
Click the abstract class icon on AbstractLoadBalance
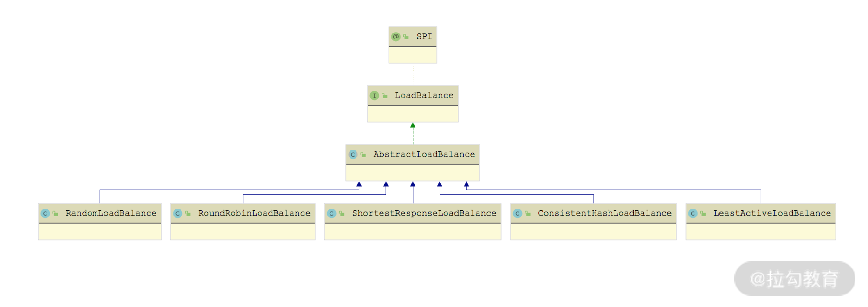point(353,155)
